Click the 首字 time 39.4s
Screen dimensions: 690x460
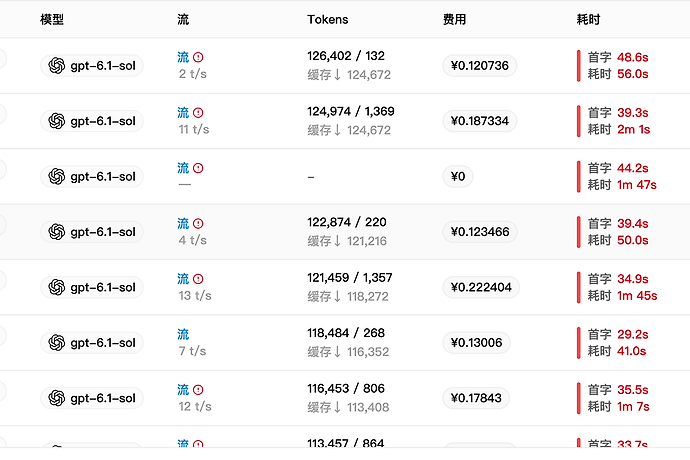632,224
